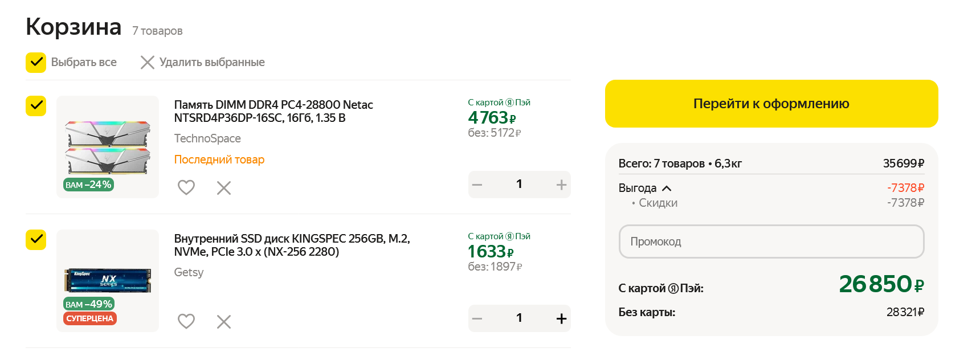Open the TechnoSpace seller link

(x=207, y=138)
